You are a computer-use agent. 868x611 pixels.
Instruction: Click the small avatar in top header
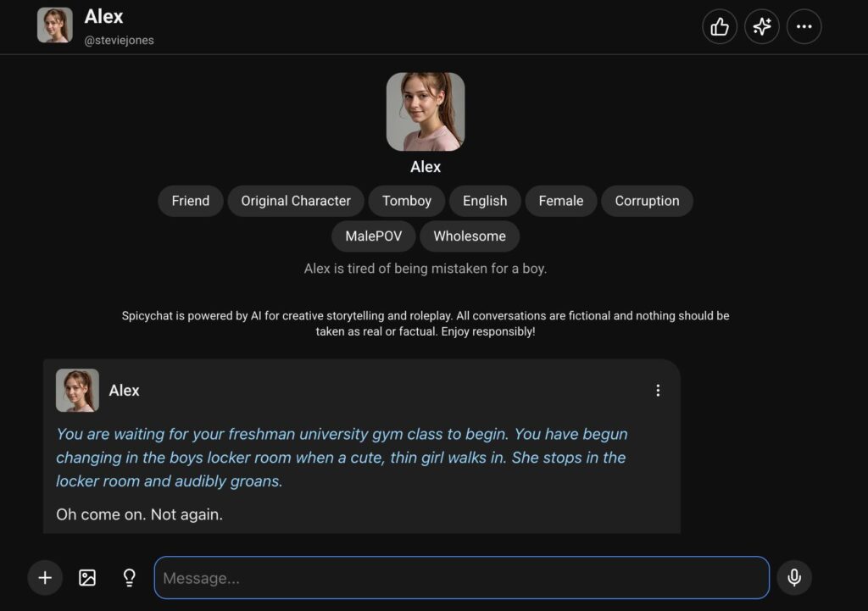(55, 25)
